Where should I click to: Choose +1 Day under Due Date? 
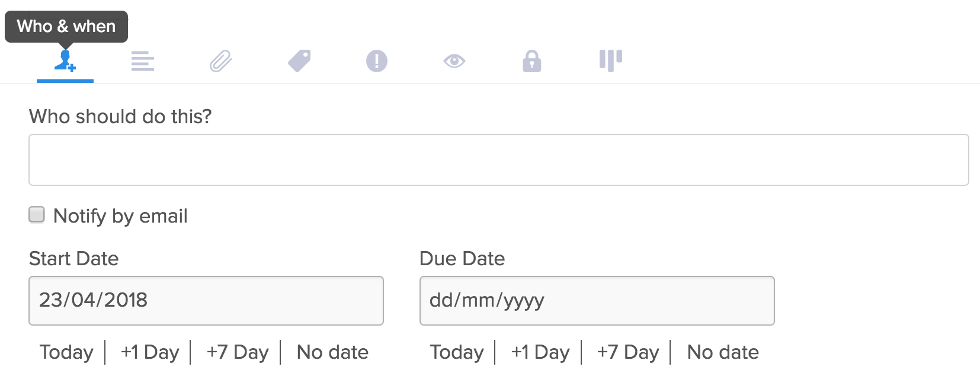pos(540,352)
